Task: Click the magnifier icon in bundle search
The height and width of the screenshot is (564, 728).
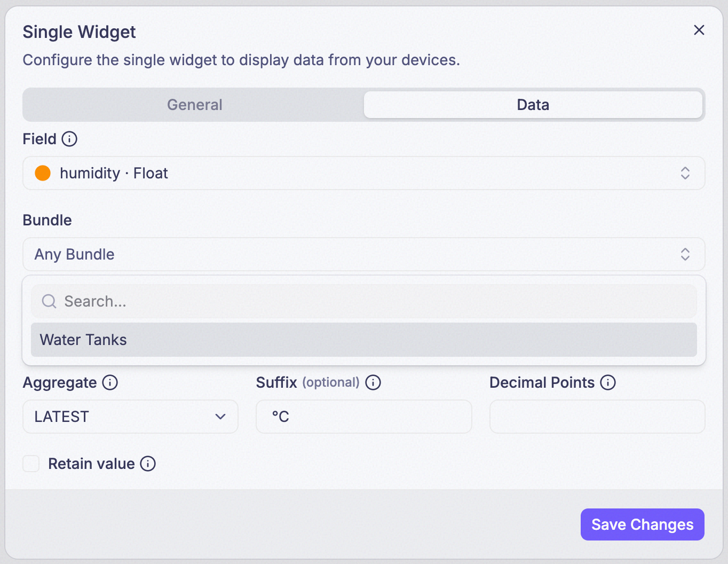Action: (49, 301)
